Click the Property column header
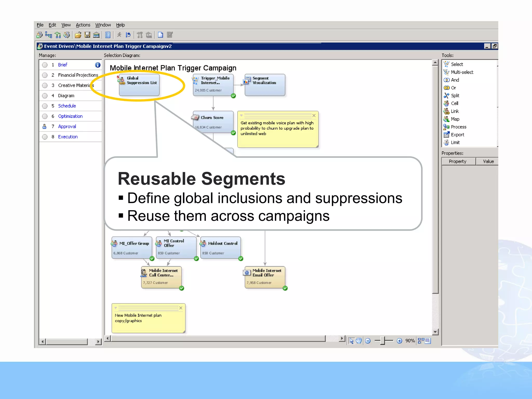 pos(459,161)
